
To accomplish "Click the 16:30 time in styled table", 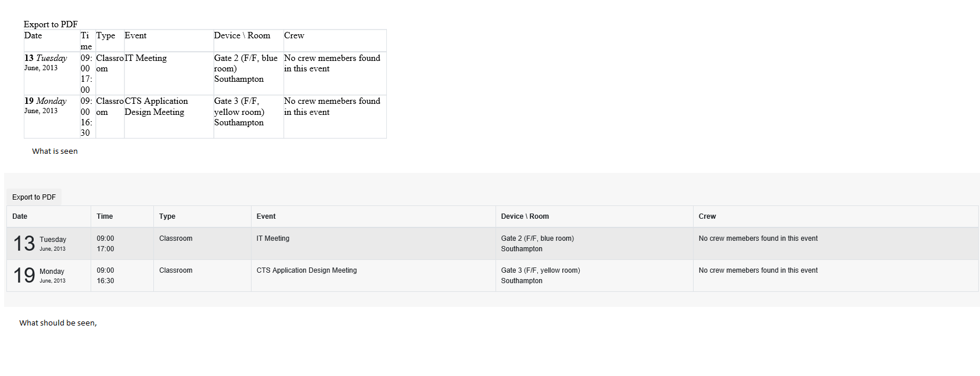I will click(105, 281).
